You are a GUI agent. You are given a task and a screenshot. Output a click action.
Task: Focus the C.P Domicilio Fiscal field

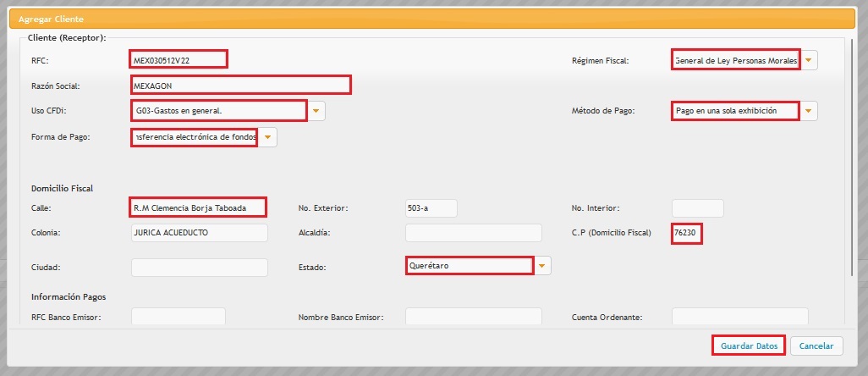688,233
